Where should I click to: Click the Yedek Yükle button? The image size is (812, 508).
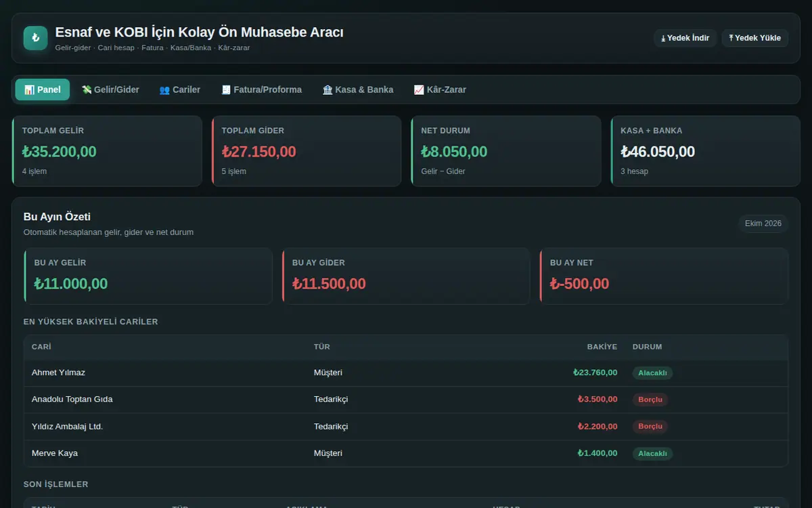[x=754, y=38]
